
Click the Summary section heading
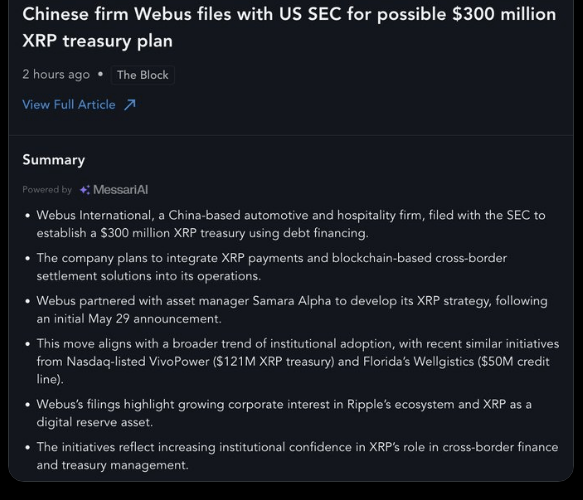pyautogui.click(x=54, y=160)
